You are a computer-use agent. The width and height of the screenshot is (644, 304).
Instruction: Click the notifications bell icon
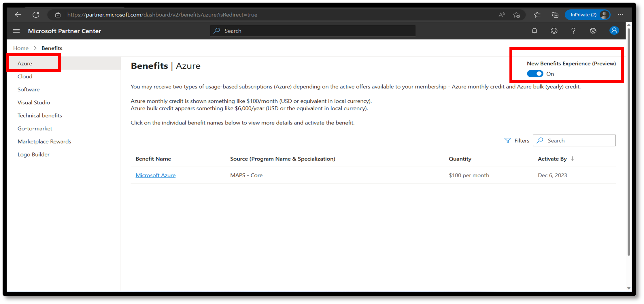coord(534,31)
